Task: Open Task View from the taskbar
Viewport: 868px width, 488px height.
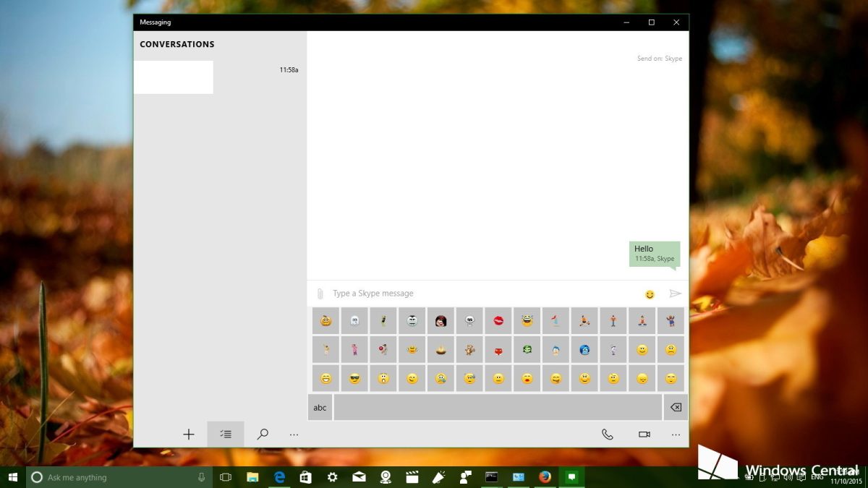Action: pos(225,477)
